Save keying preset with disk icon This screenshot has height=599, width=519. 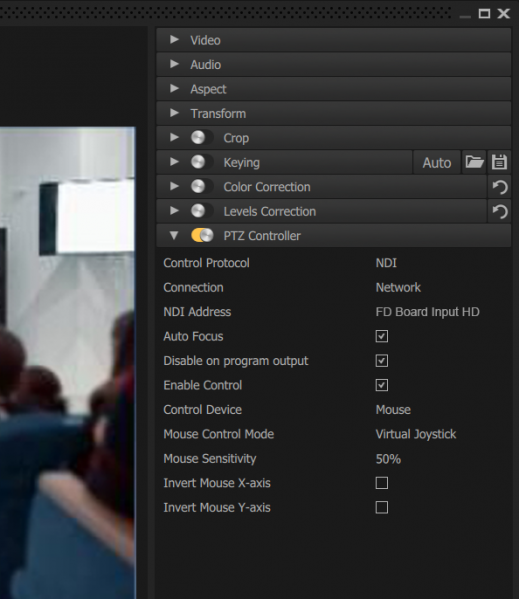coord(499,162)
